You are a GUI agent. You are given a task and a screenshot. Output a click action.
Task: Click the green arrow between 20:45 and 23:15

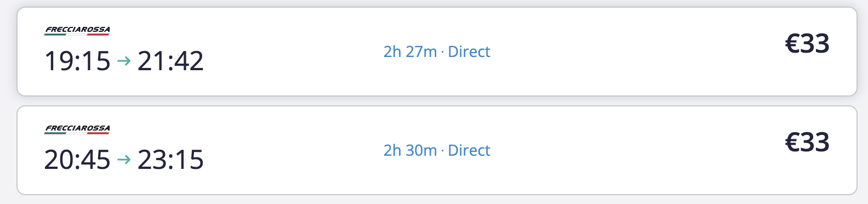point(124,160)
